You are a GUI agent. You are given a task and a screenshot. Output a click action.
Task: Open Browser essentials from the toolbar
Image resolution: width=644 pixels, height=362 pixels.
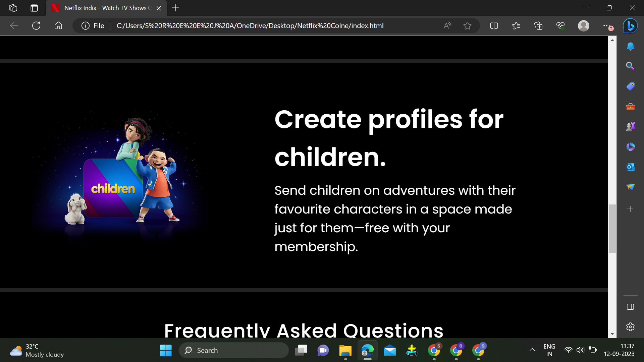click(x=560, y=25)
